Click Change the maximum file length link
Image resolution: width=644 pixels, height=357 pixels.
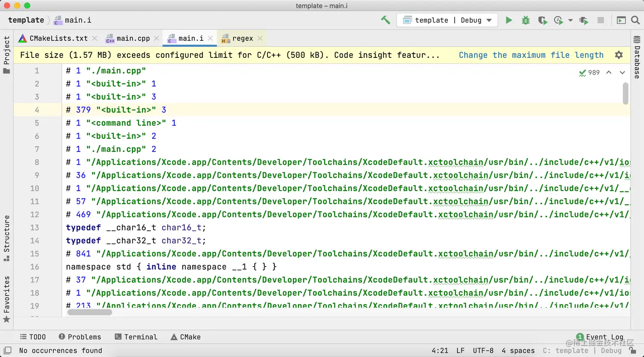(x=531, y=55)
